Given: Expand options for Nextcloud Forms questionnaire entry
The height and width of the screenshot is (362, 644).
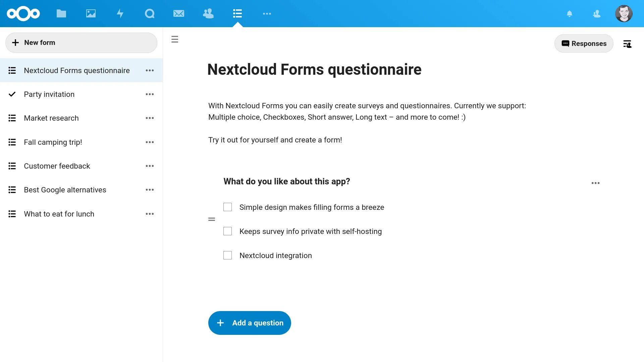Looking at the screenshot, I should pos(150,70).
